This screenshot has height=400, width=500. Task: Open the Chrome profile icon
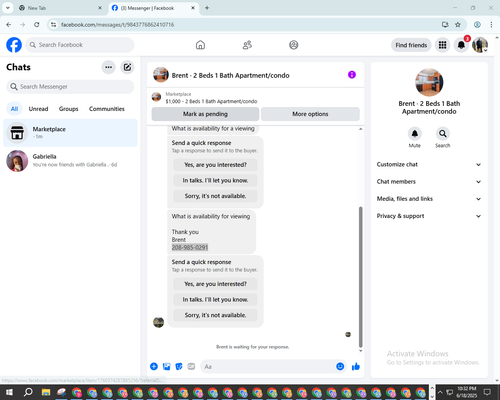477,25
